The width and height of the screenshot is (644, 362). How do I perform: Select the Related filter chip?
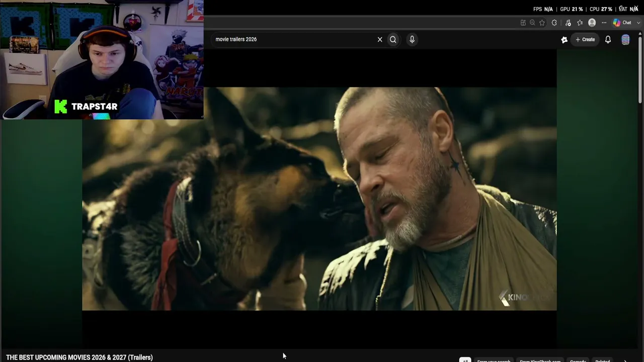tap(602, 360)
